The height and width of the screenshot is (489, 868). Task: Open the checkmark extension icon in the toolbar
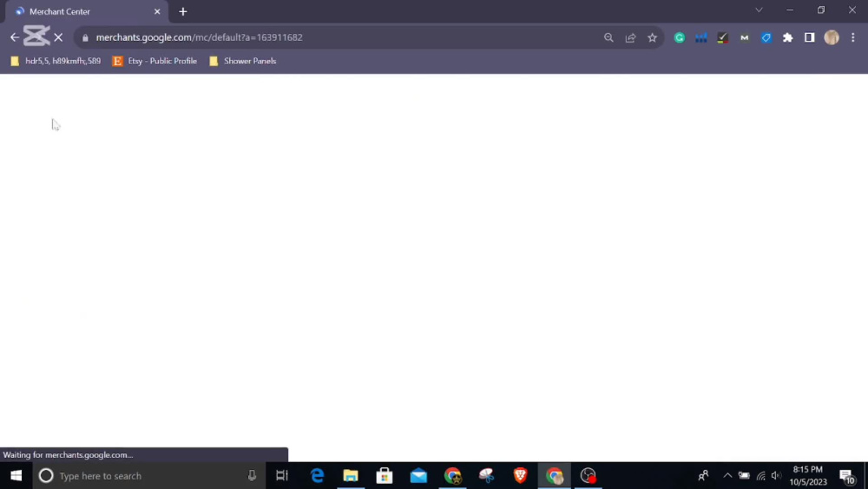pyautogui.click(x=722, y=37)
